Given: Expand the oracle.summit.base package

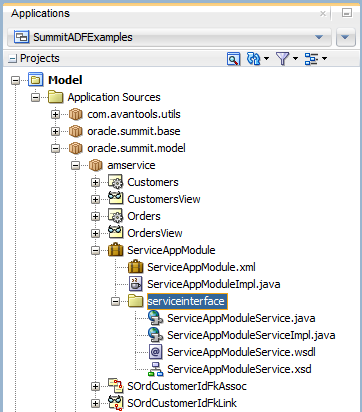Looking at the screenshot, I should coord(55,131).
